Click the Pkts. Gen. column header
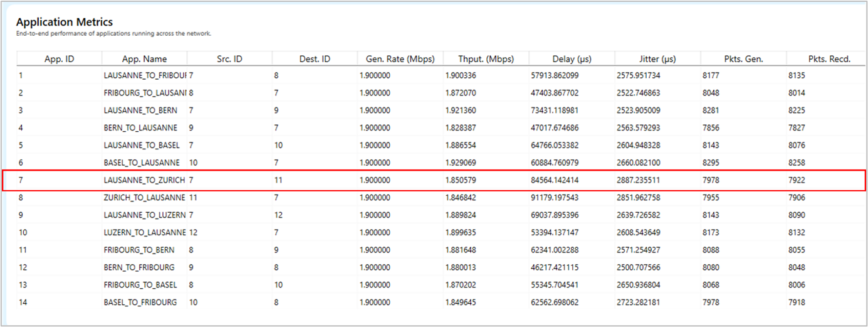Viewport: 868px width, 327px height. 743,59
